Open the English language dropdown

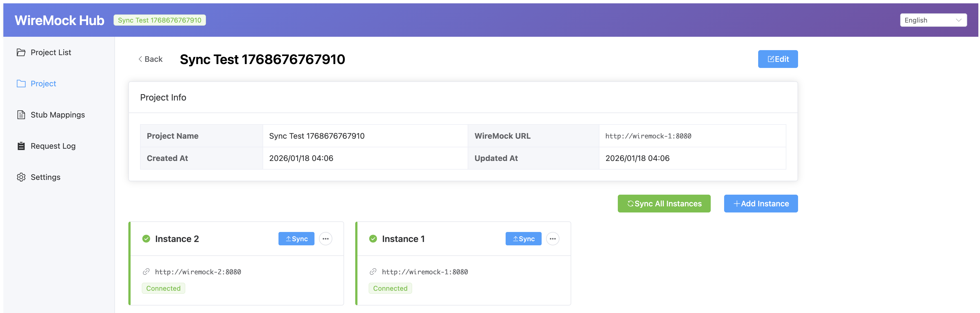click(933, 20)
